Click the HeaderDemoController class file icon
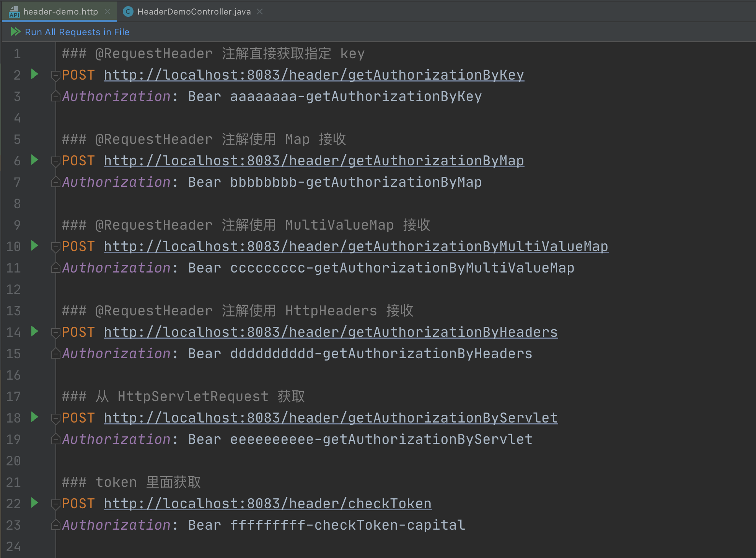The height and width of the screenshot is (558, 756). (128, 12)
